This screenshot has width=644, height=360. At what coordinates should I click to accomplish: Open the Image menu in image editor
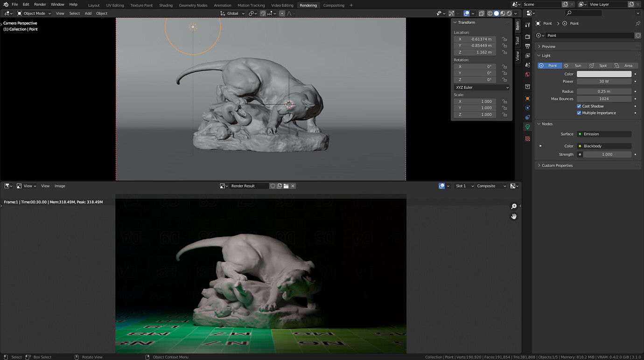pyautogui.click(x=60, y=186)
